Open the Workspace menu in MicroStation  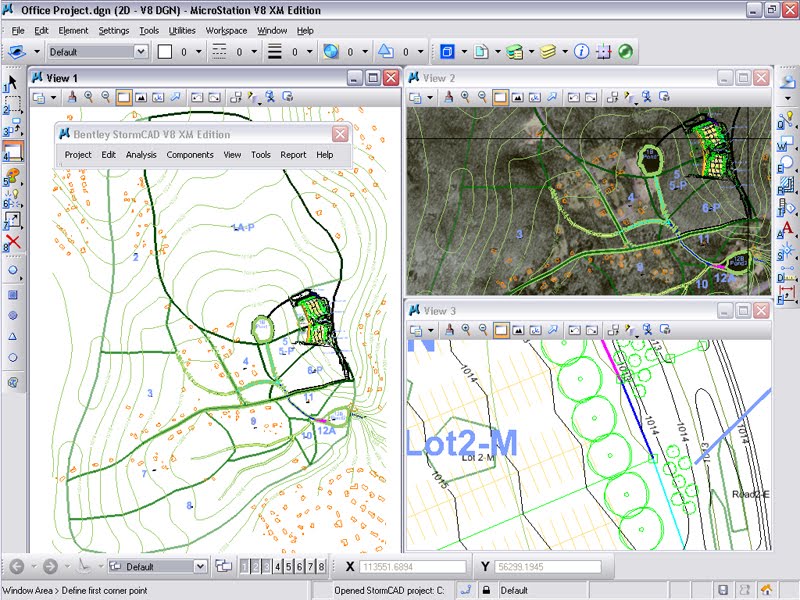[x=225, y=30]
